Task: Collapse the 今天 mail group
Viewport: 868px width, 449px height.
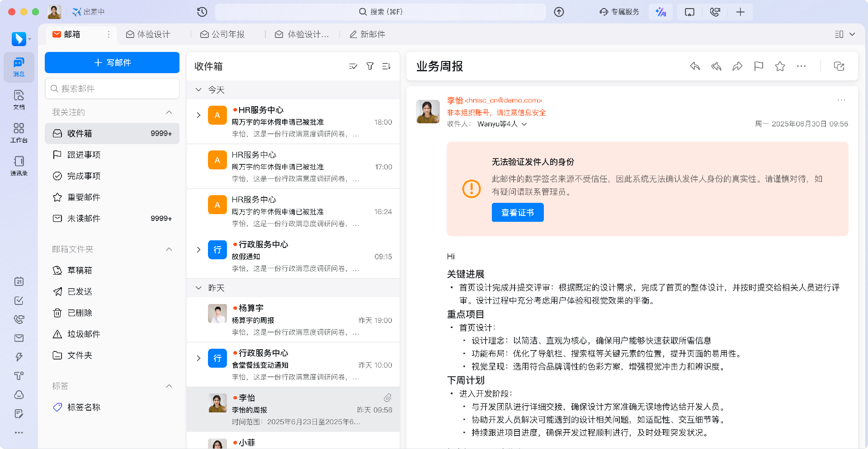Action: pos(198,90)
